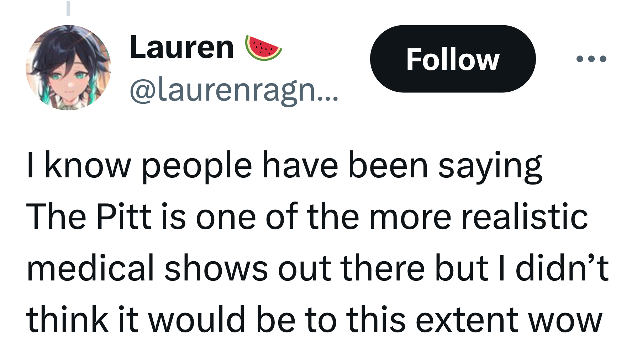Image resolution: width=637 pixels, height=364 pixels.
Task: Click the word "realistic" in the tweet
Action: pos(525,216)
